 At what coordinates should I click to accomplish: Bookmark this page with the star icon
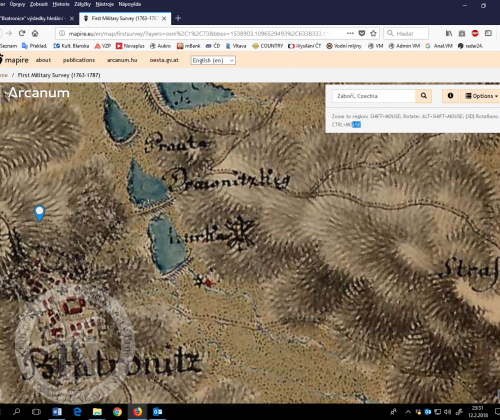(373, 33)
